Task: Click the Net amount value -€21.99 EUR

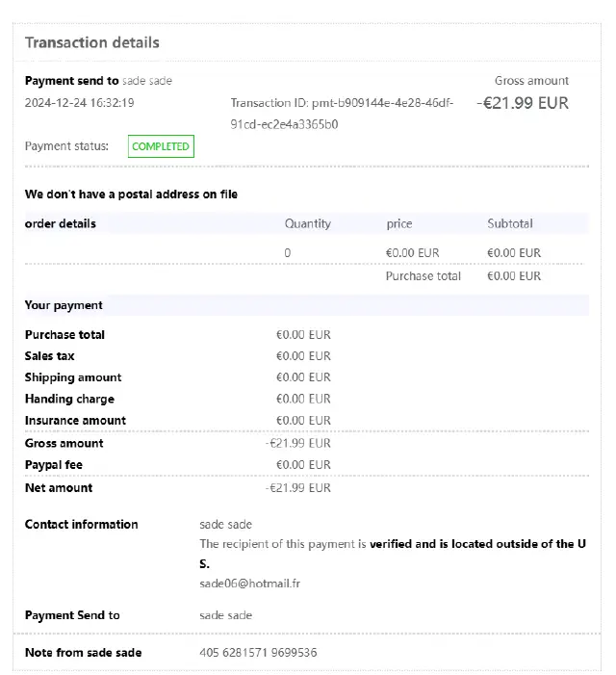Action: (298, 488)
